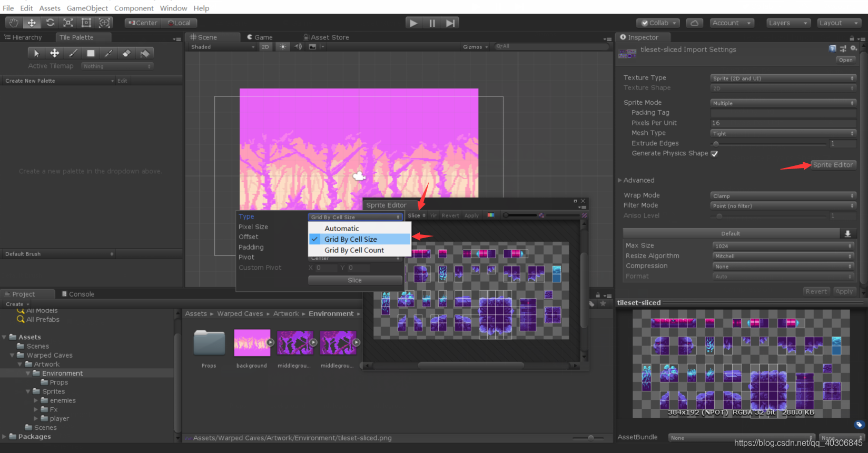Viewport: 868px width, 453px height.
Task: Select the background texture thumbnail
Action: tap(252, 343)
